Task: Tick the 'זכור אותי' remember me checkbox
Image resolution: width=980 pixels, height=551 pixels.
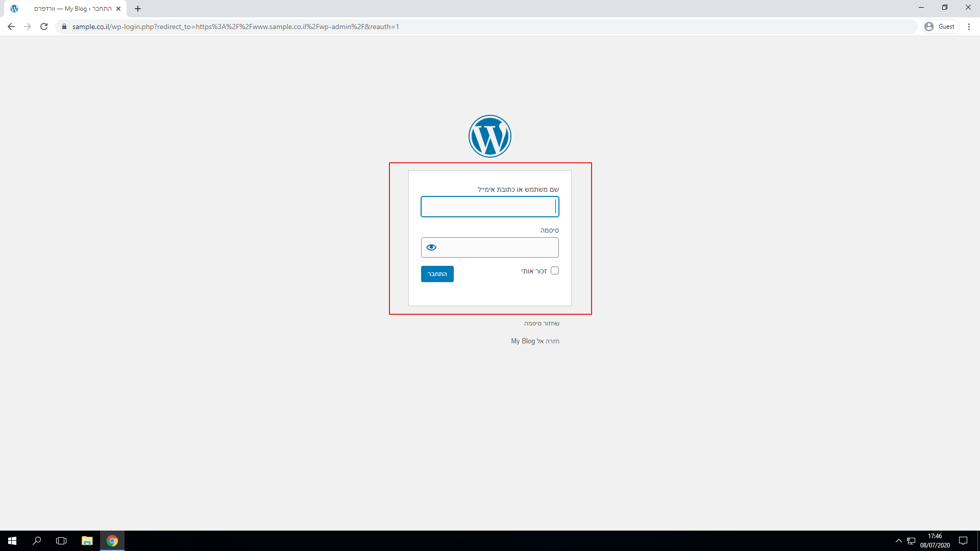Action: pyautogui.click(x=555, y=270)
